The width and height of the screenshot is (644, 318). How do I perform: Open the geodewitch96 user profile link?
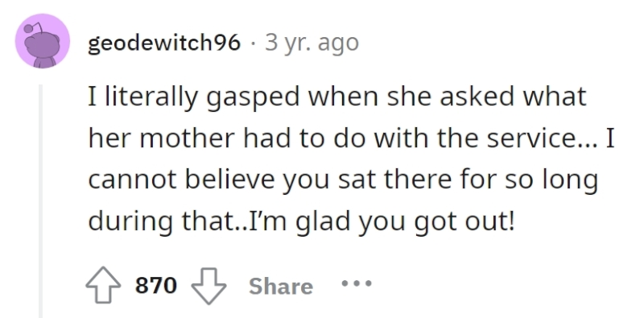164,43
